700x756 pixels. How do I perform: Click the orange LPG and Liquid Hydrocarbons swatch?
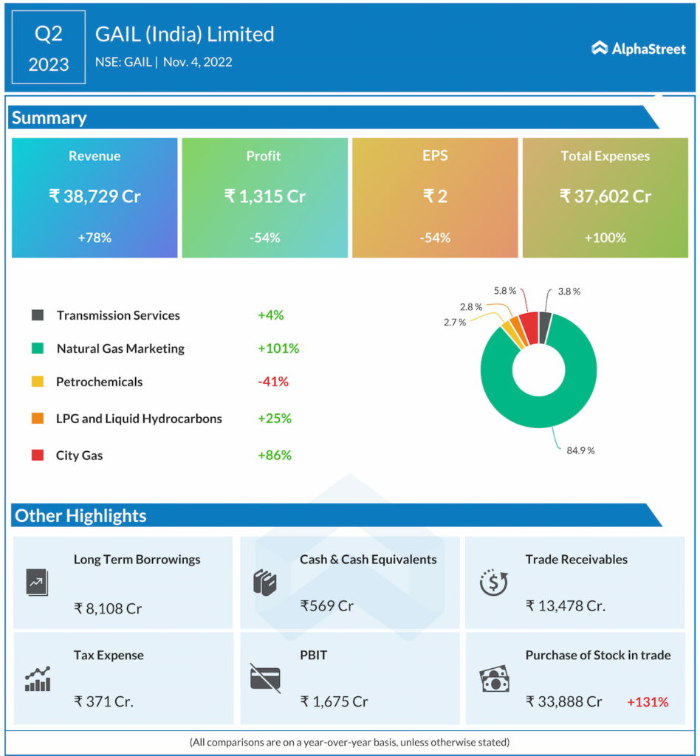tap(37, 419)
